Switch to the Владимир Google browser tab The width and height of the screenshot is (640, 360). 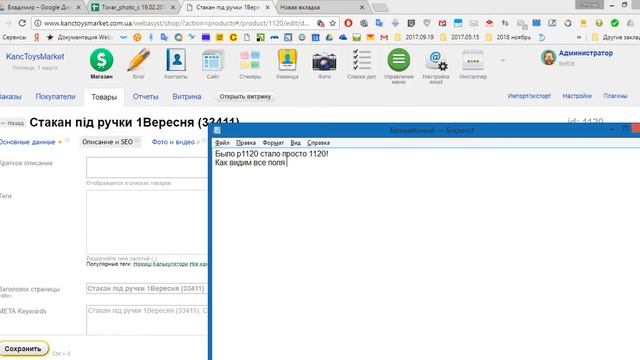tap(39, 7)
